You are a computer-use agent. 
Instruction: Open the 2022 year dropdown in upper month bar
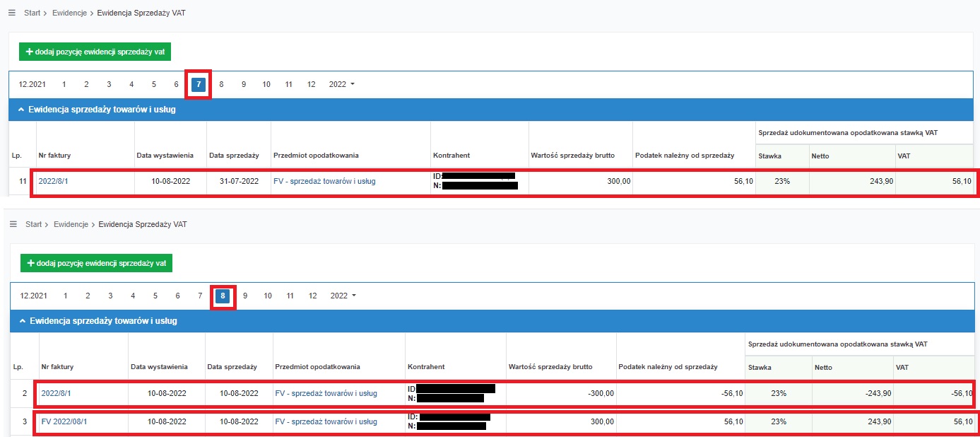[x=342, y=84]
